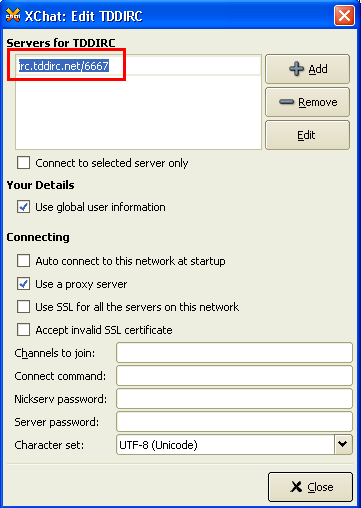
Task: Select irc.tddirc.net/6667 server entry
Action: 63,66
